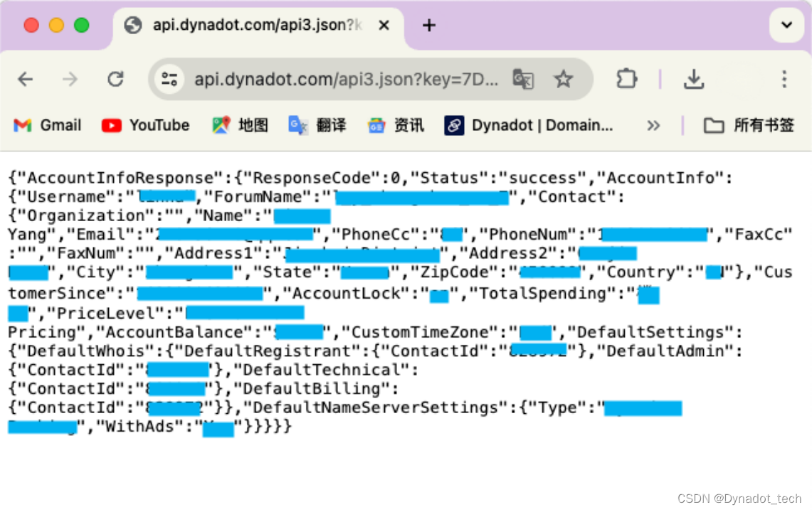Screen dimensions: 812x512
Task: Click the red close window button
Action: (31, 25)
